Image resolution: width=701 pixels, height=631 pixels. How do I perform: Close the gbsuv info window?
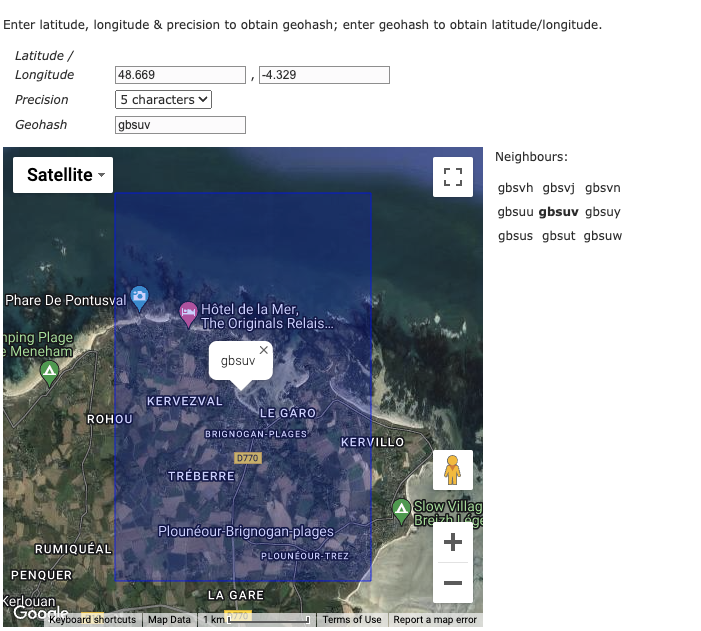pyautogui.click(x=264, y=349)
